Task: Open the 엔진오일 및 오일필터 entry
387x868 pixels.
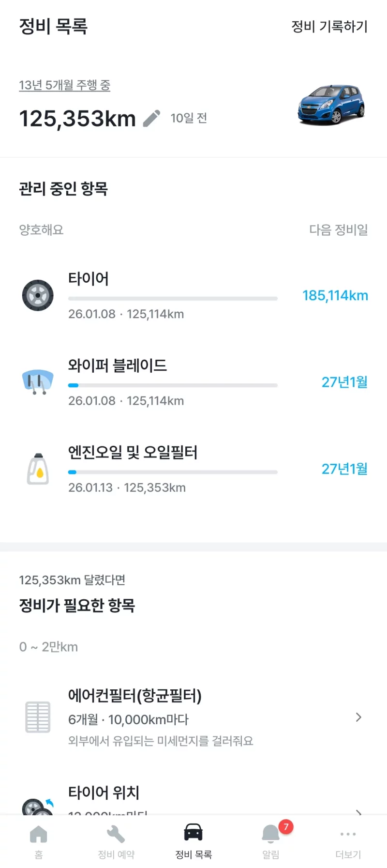Action: (133, 453)
